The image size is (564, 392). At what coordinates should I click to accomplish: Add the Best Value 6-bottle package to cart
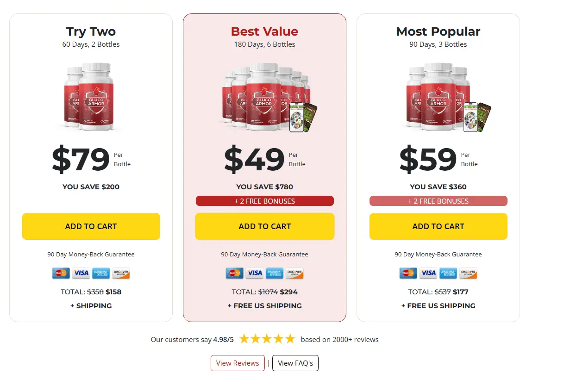pyautogui.click(x=265, y=226)
